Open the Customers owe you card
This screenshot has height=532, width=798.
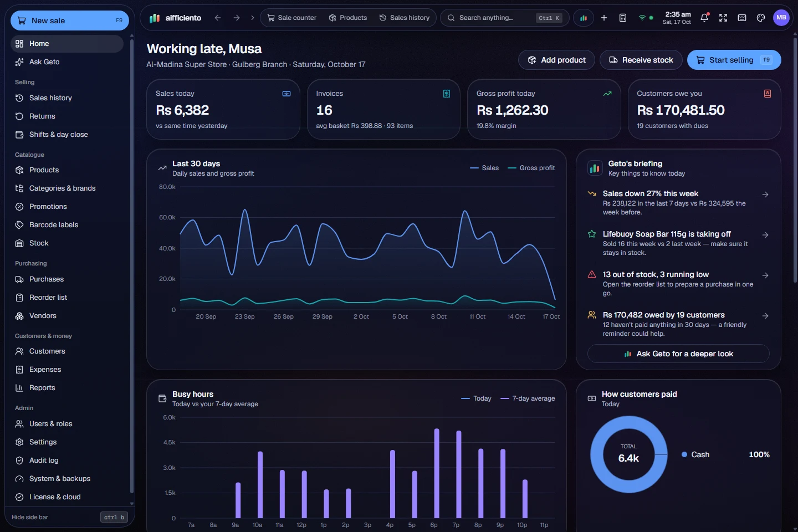point(704,109)
